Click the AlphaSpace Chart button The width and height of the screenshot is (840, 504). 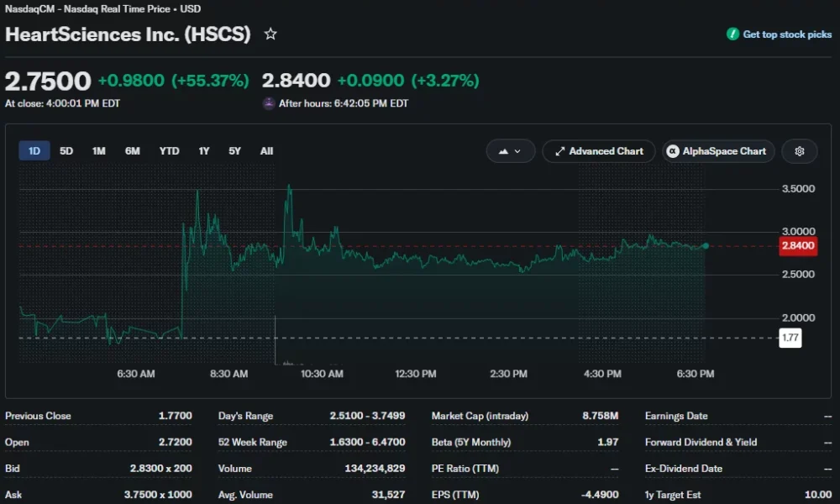[x=718, y=151]
